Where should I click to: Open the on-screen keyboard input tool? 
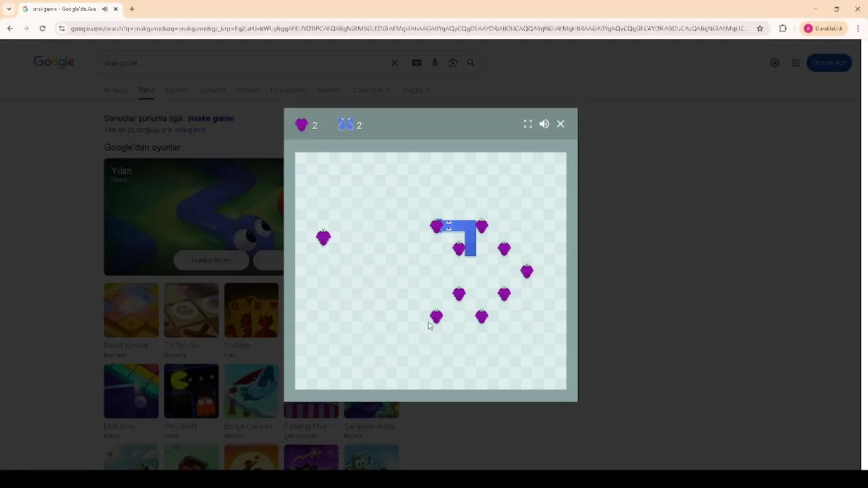pos(416,63)
